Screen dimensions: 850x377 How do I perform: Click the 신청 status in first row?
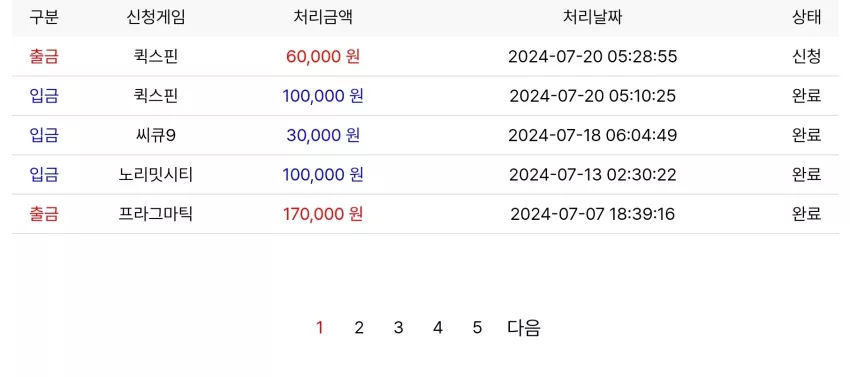coord(807,56)
